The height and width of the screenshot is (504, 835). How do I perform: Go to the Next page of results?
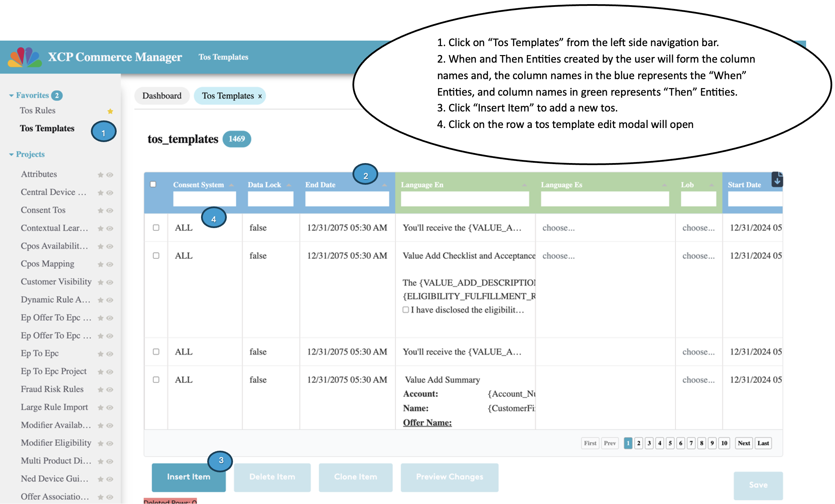tap(744, 443)
